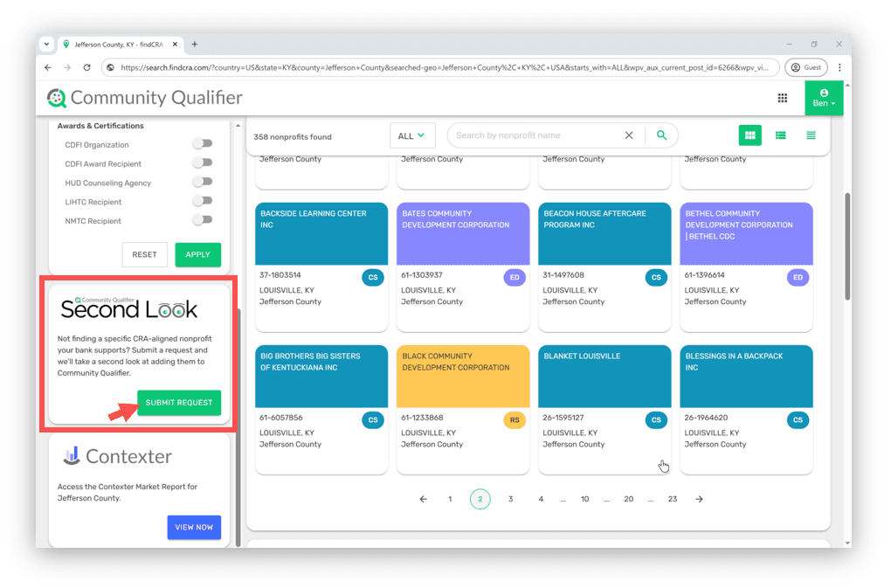Toggle CDFI Award Recipient switch

pos(203,163)
